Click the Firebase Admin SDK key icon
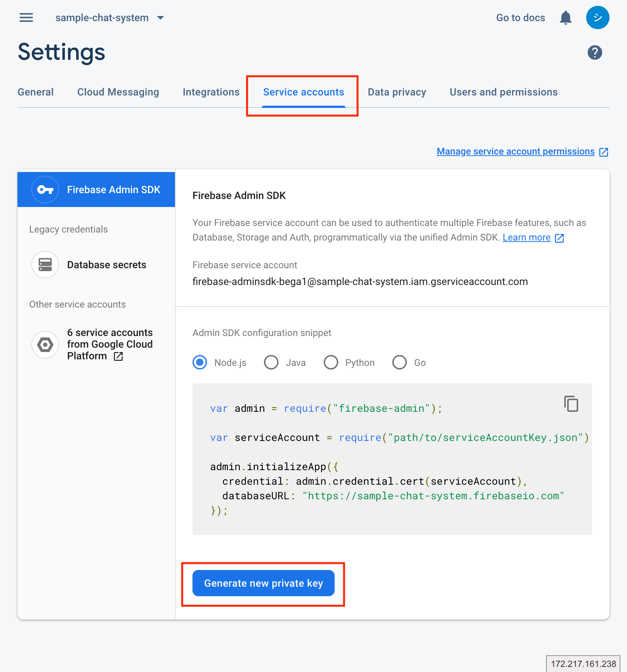The width and height of the screenshot is (627, 672). point(45,190)
